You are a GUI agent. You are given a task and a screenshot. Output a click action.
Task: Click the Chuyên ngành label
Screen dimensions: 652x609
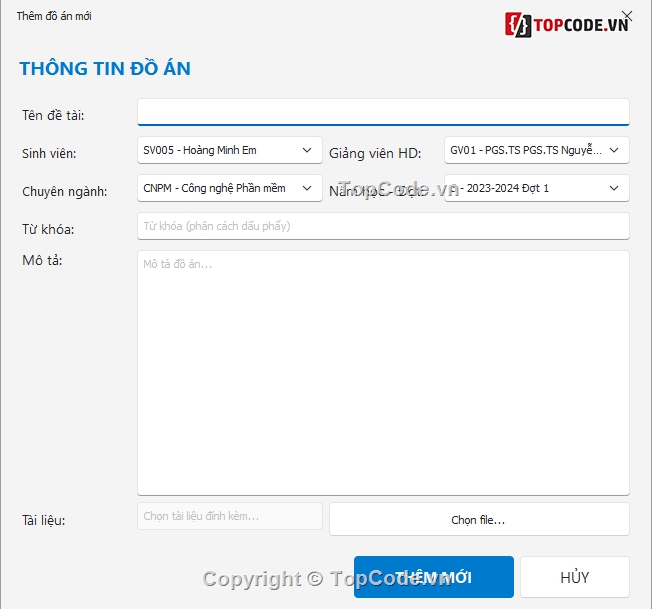click(64, 192)
